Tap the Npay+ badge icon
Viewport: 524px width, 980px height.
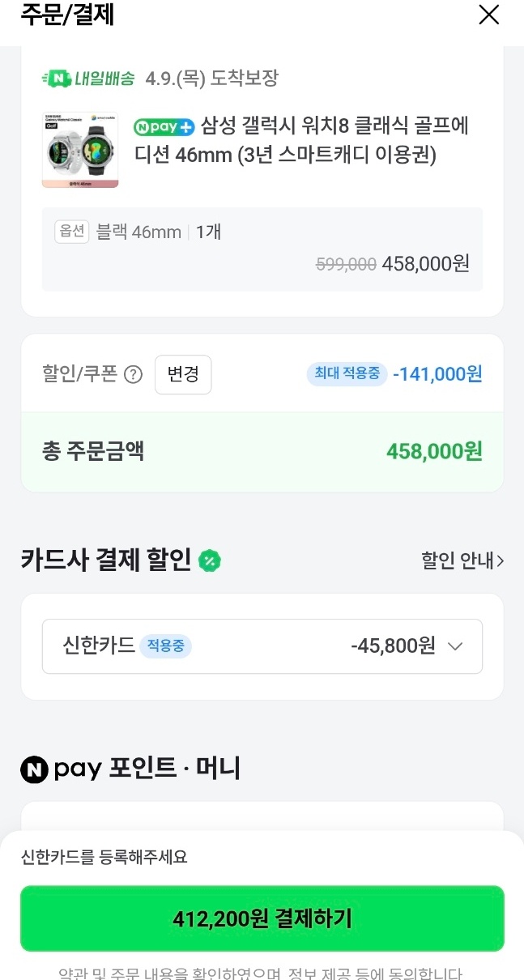pyautogui.click(x=164, y=126)
